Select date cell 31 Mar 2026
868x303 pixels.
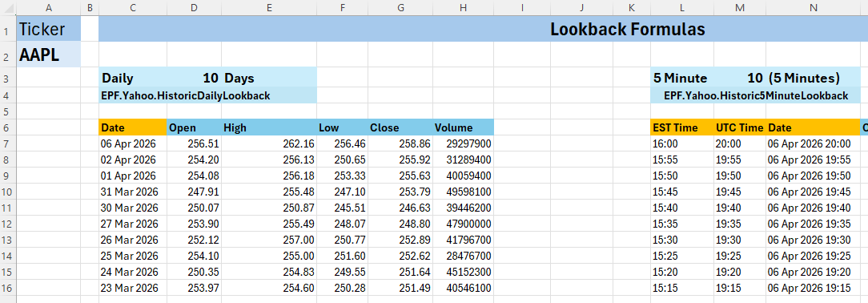[133, 192]
